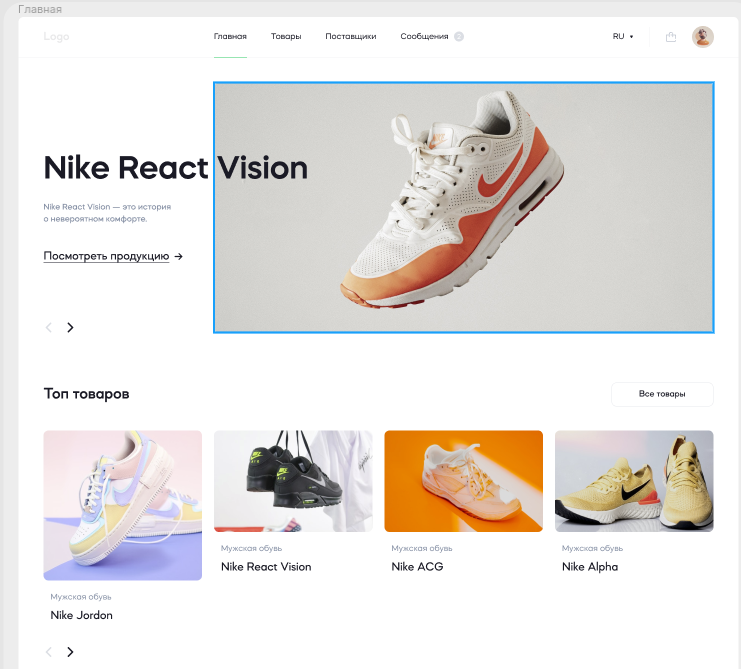This screenshot has height=669, width=741.
Task: Click Мужская обувь label under Nike Jordon image
Action: [x=81, y=597]
